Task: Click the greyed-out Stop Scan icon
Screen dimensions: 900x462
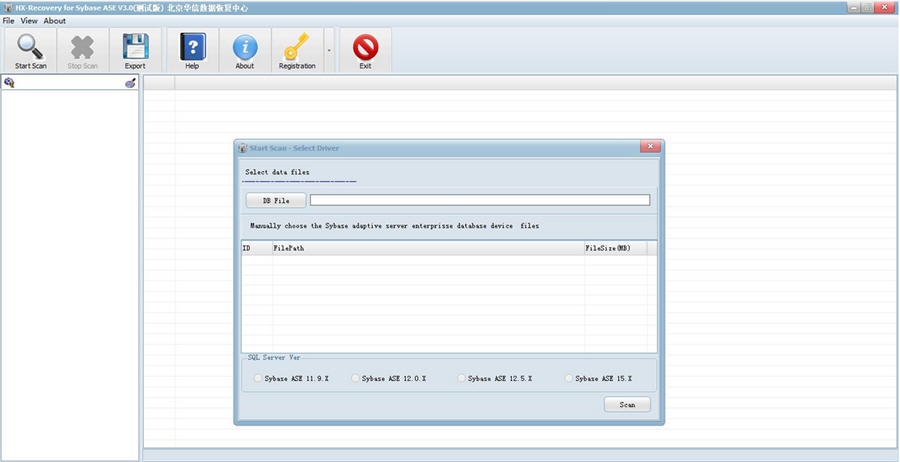Action: [83, 47]
